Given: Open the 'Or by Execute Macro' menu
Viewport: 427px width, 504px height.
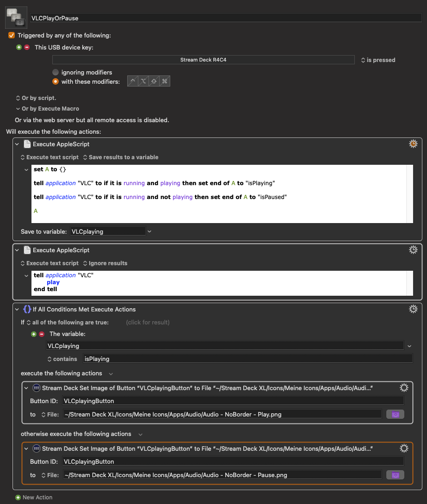Looking at the screenshot, I should point(47,109).
